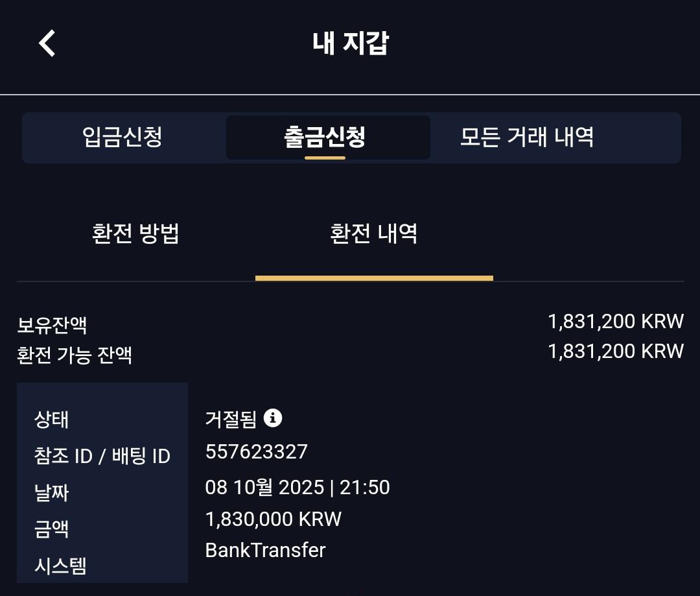Click the 1,830,000 KRW withdrawal amount
The image size is (700, 596).
(x=273, y=519)
